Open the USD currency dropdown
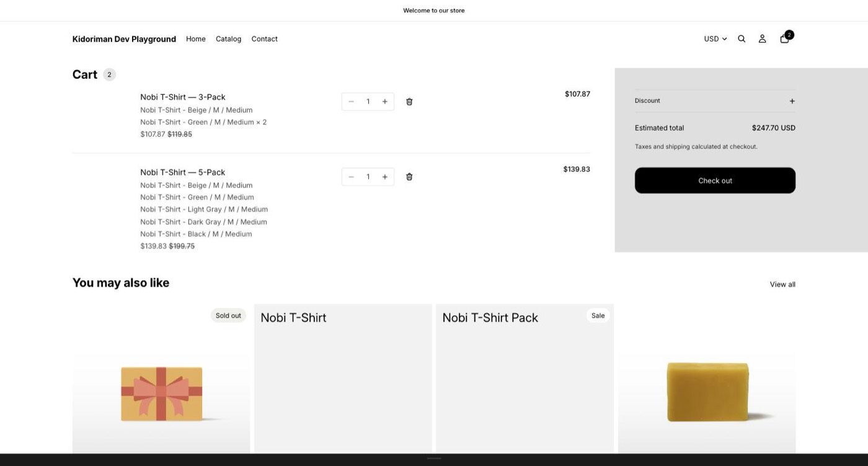868x466 pixels. (x=715, y=38)
